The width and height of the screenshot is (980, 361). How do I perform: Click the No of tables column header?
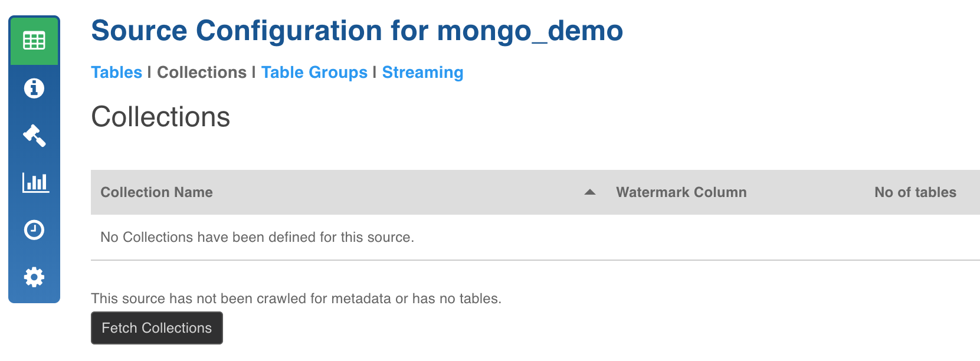pos(915,192)
